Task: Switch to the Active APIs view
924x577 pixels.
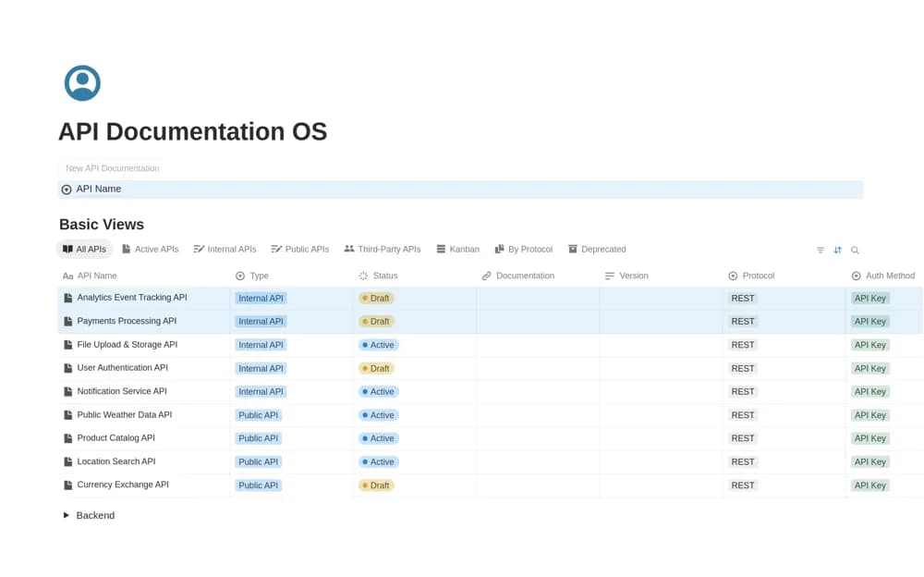Action: coord(151,249)
